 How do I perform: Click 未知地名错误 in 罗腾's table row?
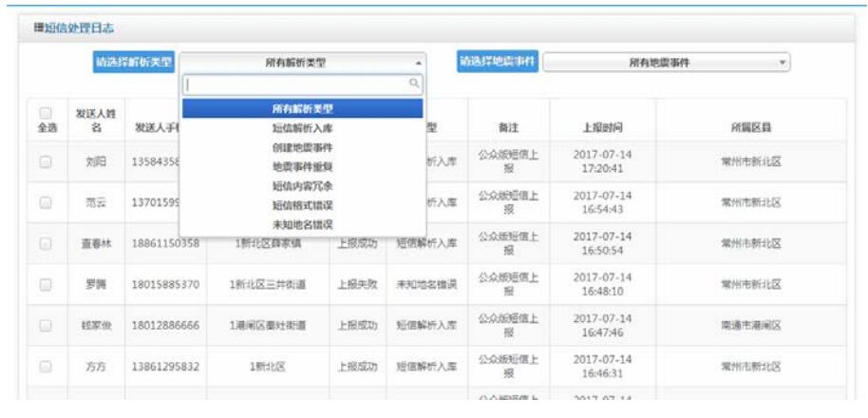pos(426,285)
